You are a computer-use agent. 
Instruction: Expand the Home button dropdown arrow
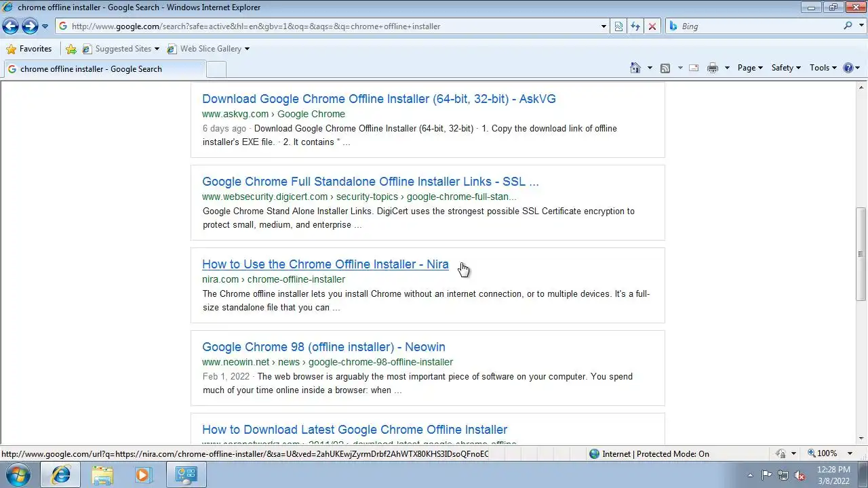coord(650,68)
